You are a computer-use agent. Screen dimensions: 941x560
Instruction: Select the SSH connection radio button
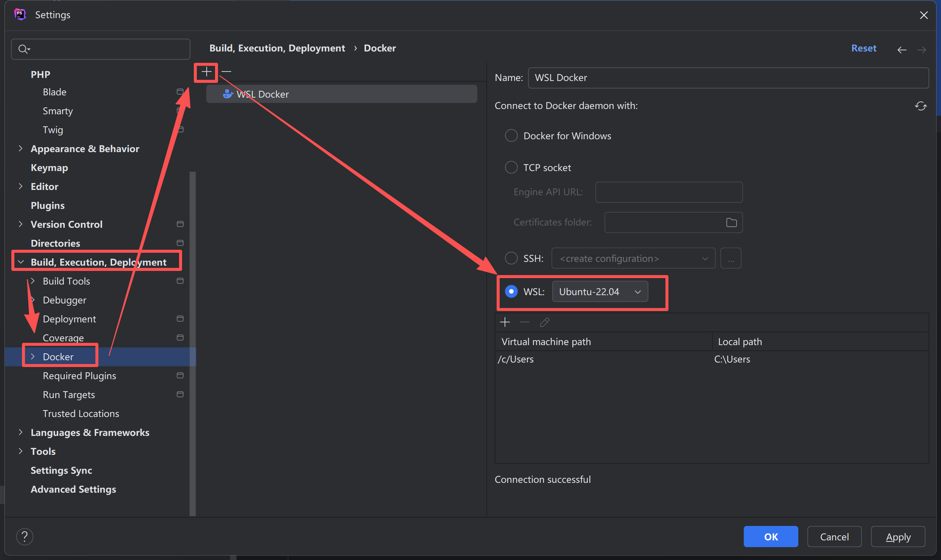[511, 258]
